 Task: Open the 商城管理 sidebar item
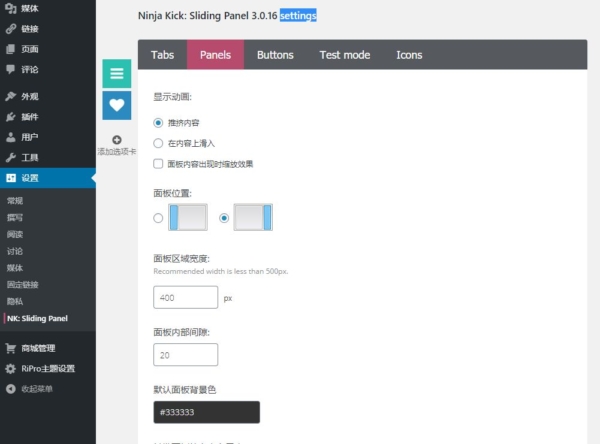pos(48,348)
